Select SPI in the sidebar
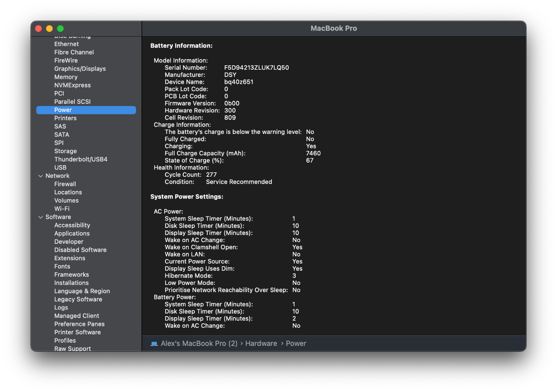This screenshot has width=557, height=392. pyautogui.click(x=59, y=143)
